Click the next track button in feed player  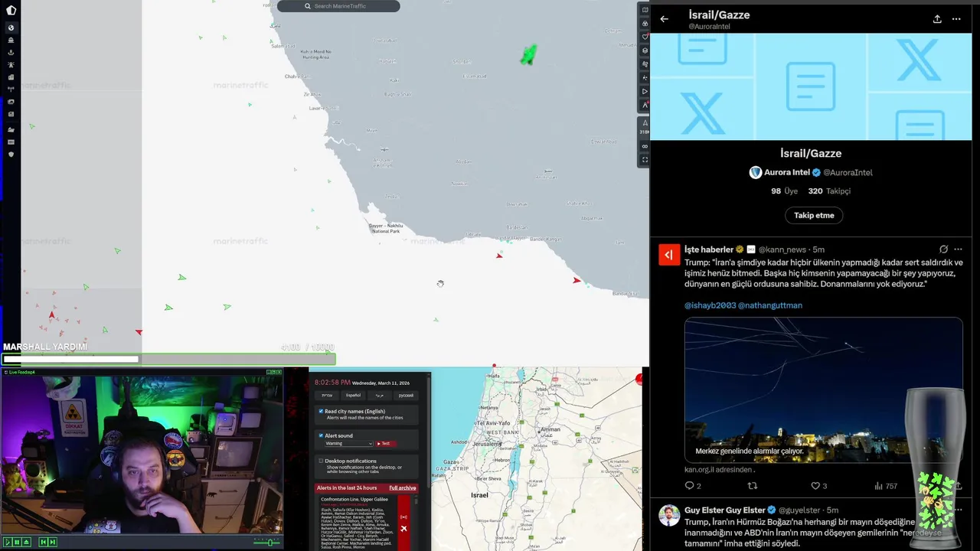pyautogui.click(x=52, y=542)
